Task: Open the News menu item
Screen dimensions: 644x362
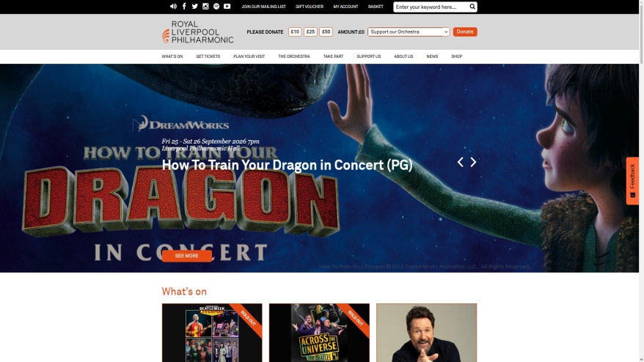Action: [x=432, y=56]
